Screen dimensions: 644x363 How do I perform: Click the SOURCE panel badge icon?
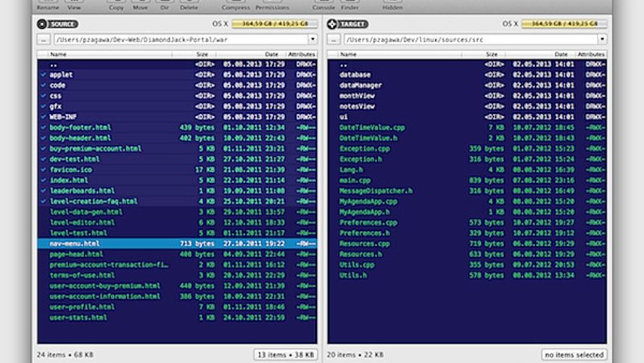(x=57, y=24)
